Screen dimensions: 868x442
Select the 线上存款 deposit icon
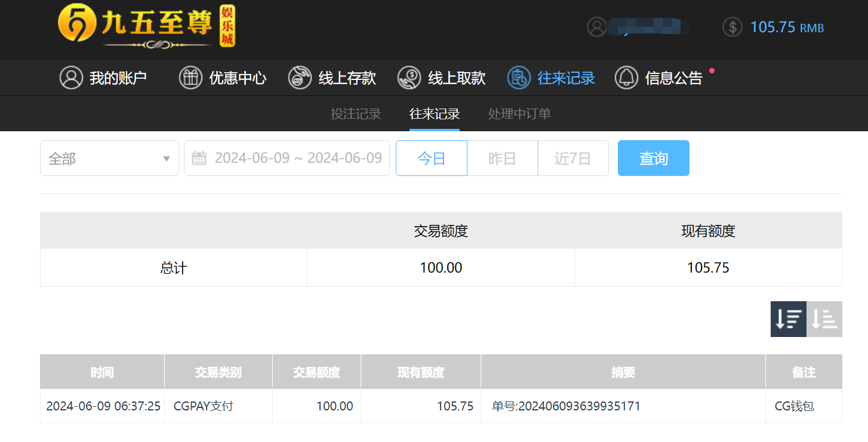pos(300,78)
